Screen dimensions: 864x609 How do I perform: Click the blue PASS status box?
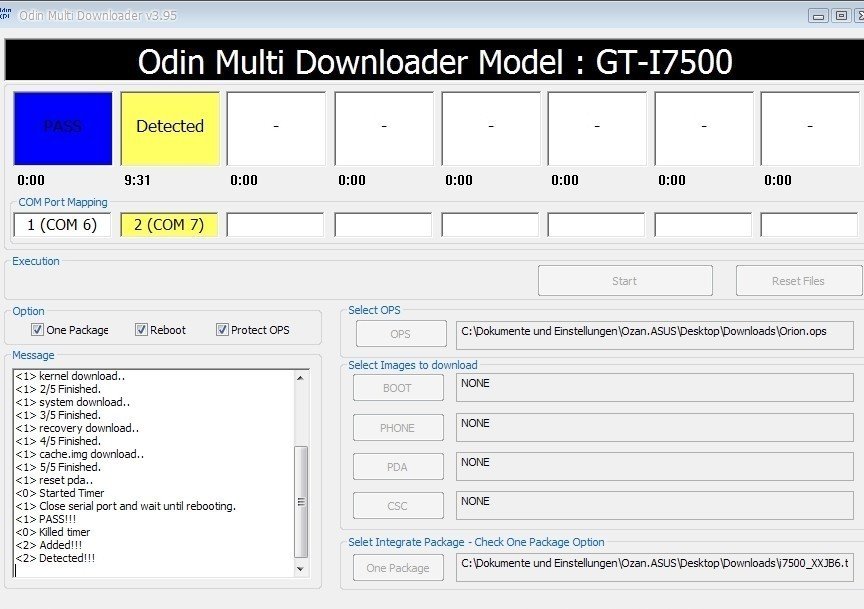click(x=63, y=128)
